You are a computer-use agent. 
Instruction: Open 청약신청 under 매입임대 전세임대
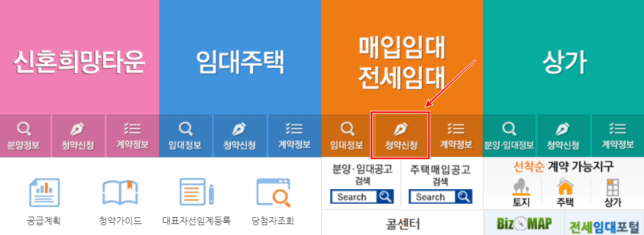(400, 136)
